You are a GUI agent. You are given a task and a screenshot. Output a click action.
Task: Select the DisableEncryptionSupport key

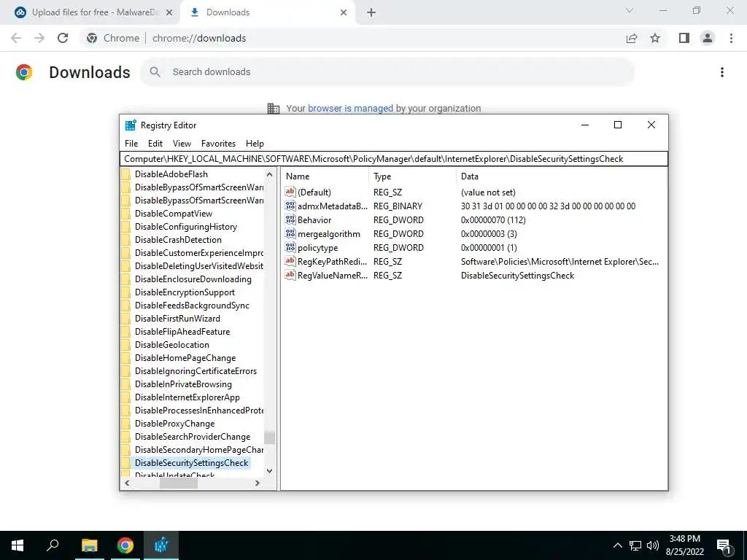point(185,292)
